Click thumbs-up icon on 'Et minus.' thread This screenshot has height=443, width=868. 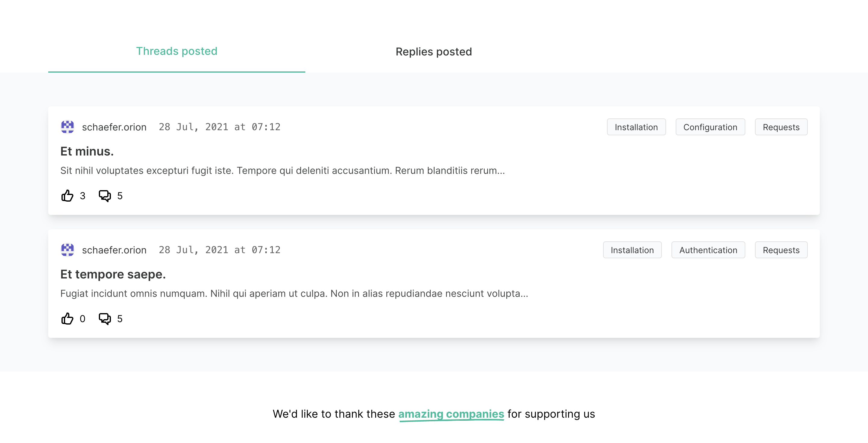pyautogui.click(x=68, y=196)
